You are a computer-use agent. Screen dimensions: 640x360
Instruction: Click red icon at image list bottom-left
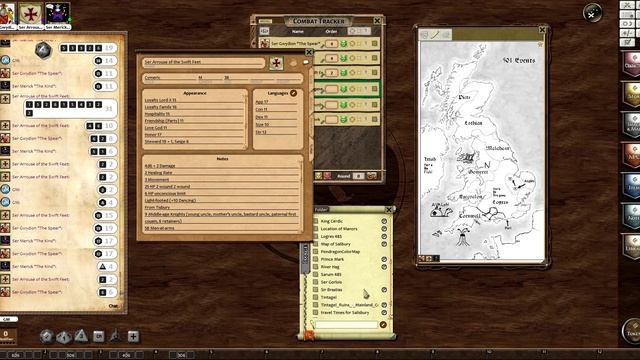pyautogui.click(x=309, y=336)
